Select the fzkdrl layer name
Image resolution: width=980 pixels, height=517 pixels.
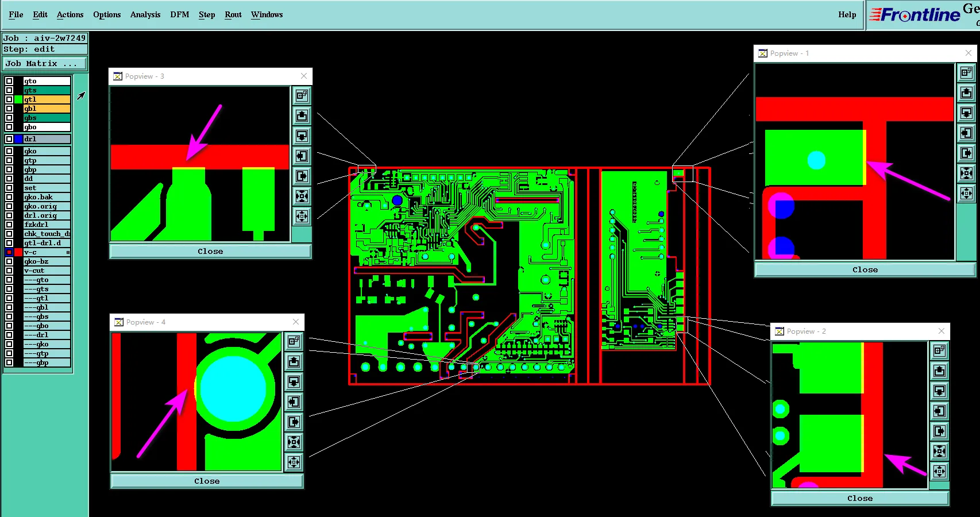click(x=47, y=225)
